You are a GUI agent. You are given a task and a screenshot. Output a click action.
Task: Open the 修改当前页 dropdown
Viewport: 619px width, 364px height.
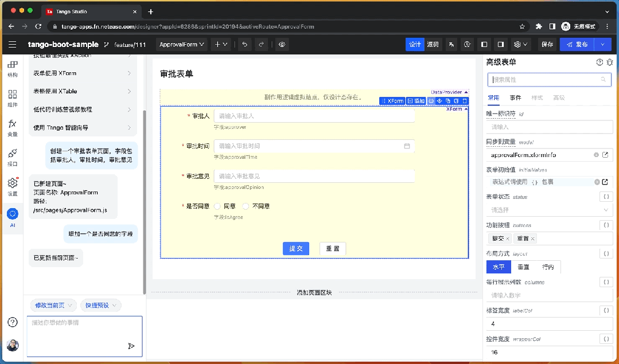coord(54,305)
